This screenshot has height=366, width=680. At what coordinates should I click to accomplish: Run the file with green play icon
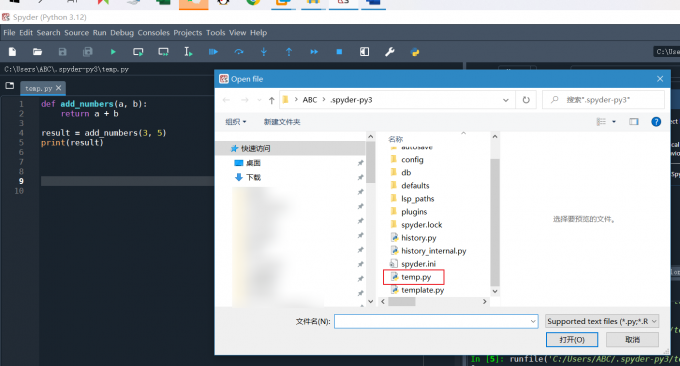click(113, 52)
